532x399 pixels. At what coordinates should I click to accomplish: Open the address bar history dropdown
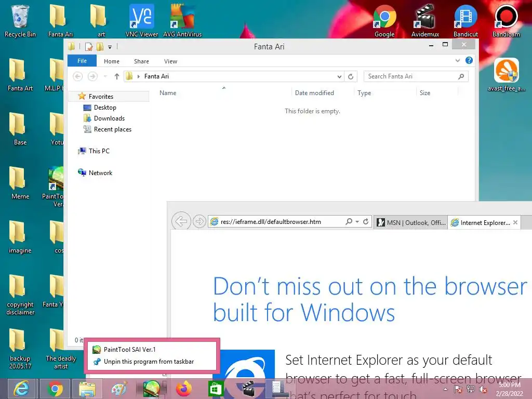tap(339, 77)
